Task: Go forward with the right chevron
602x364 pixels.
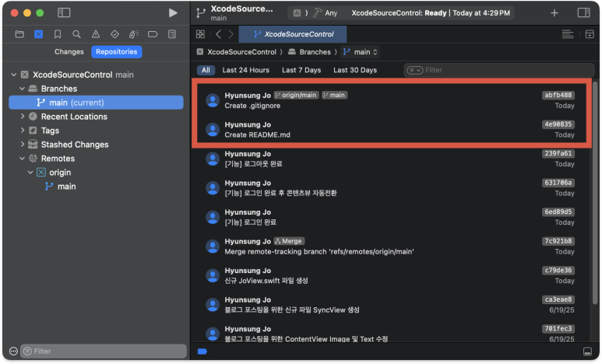Action: [x=231, y=34]
